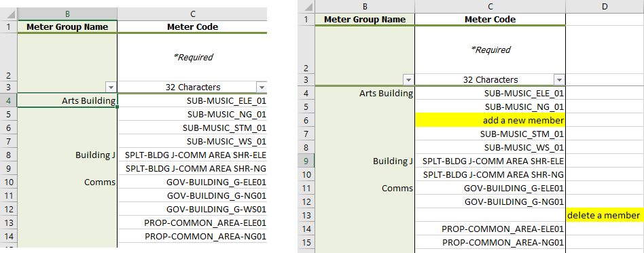Click Building J cell in row 8
Viewport: 644px width, 253px height.
[67, 155]
